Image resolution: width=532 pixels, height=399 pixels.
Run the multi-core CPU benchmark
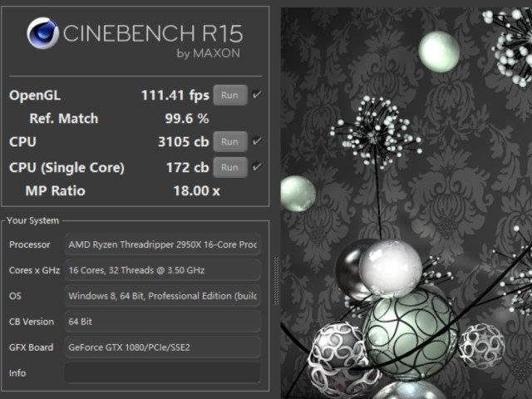click(x=229, y=141)
